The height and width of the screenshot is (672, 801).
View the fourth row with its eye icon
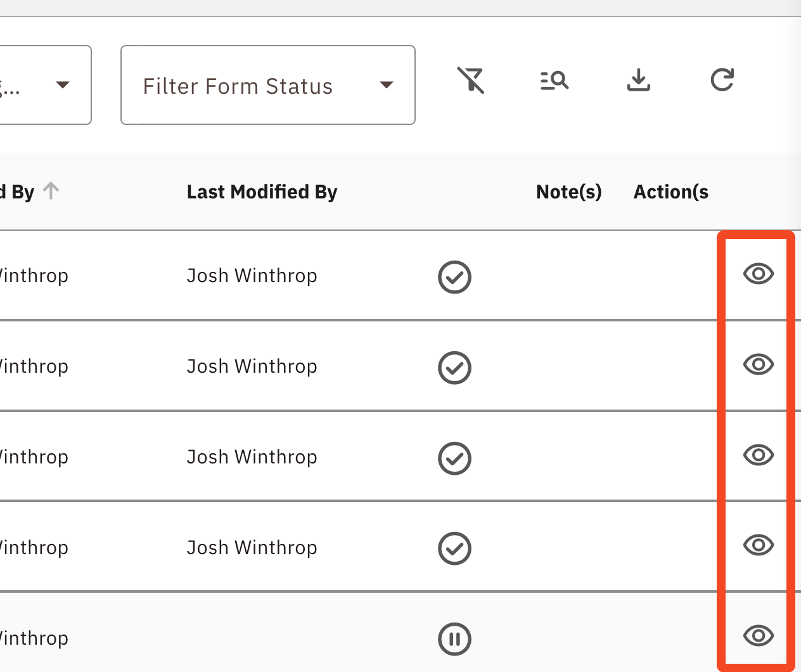[x=759, y=545]
